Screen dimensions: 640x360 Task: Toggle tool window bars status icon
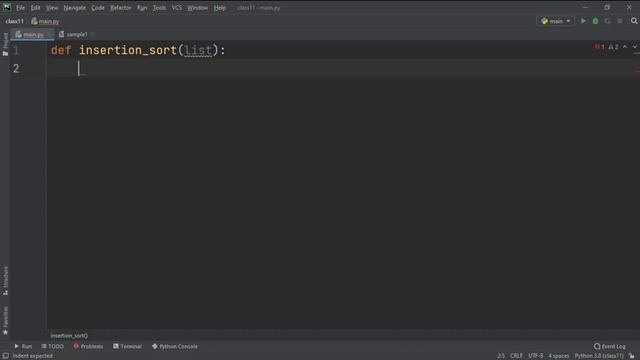6,356
